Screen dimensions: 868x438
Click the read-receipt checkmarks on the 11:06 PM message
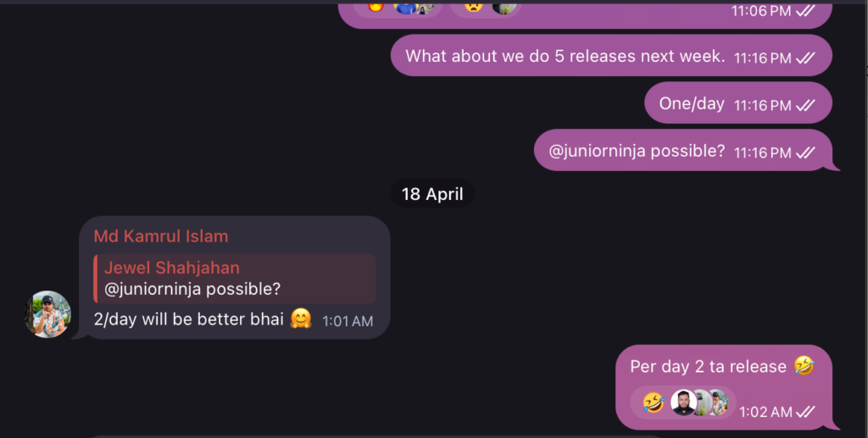tap(804, 11)
